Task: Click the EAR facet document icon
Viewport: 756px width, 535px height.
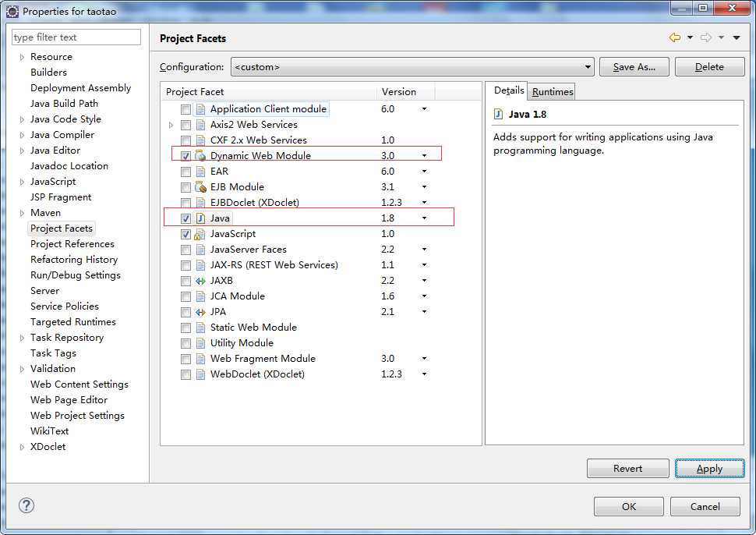Action: [x=200, y=172]
